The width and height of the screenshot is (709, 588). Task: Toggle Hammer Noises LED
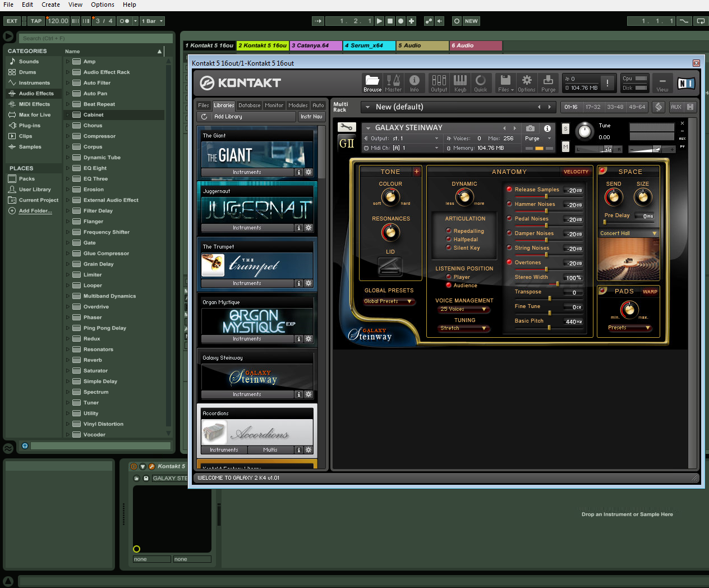click(509, 204)
